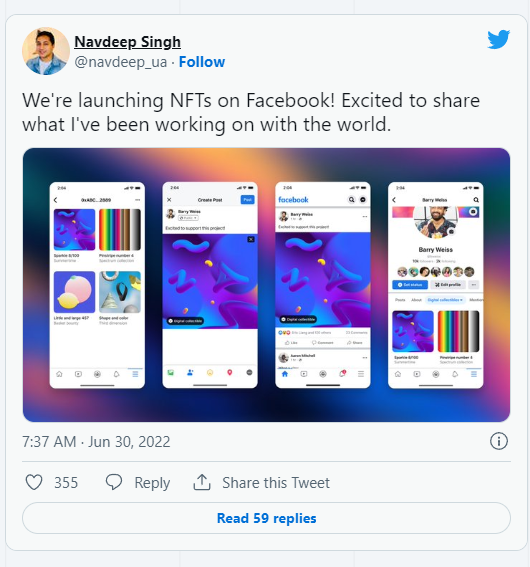
Task: Click the Reply text label
Action: pos(152,483)
